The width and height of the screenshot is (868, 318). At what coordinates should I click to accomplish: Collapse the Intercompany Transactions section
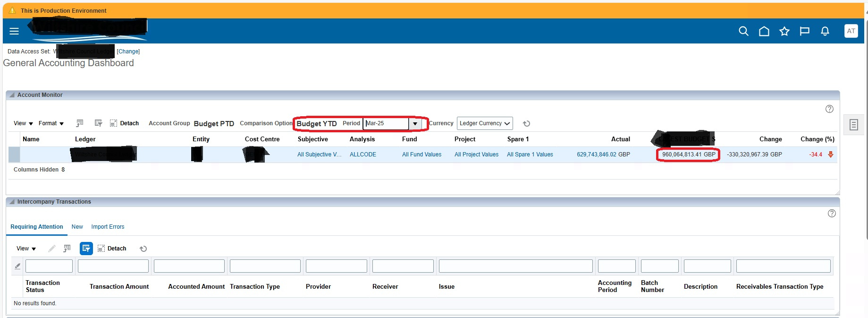click(x=12, y=202)
